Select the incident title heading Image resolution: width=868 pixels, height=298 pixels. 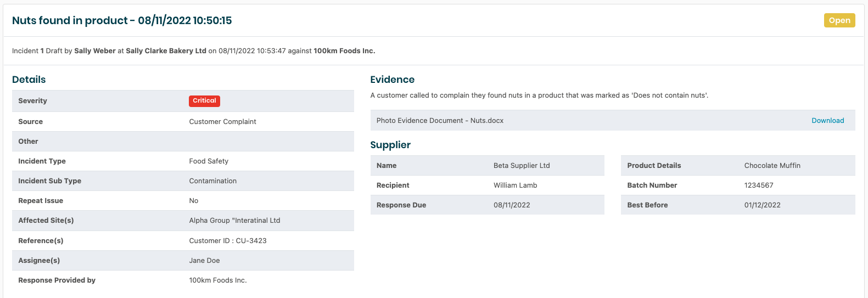click(122, 21)
